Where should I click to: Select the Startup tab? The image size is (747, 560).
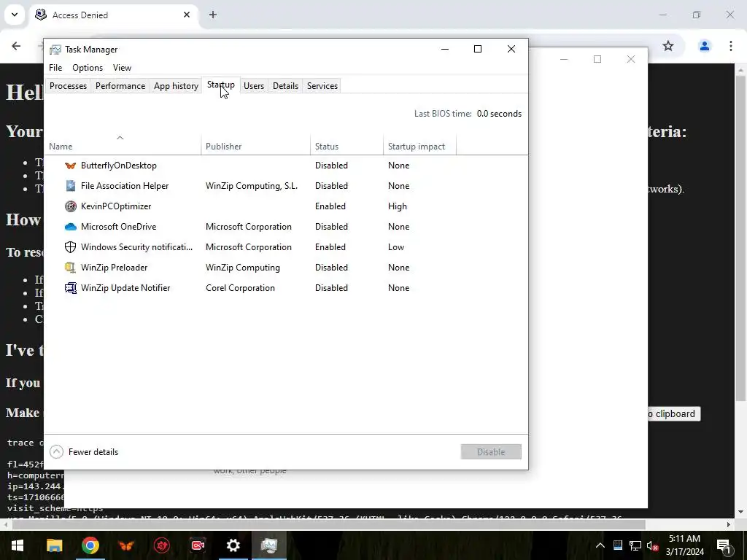pyautogui.click(x=220, y=85)
